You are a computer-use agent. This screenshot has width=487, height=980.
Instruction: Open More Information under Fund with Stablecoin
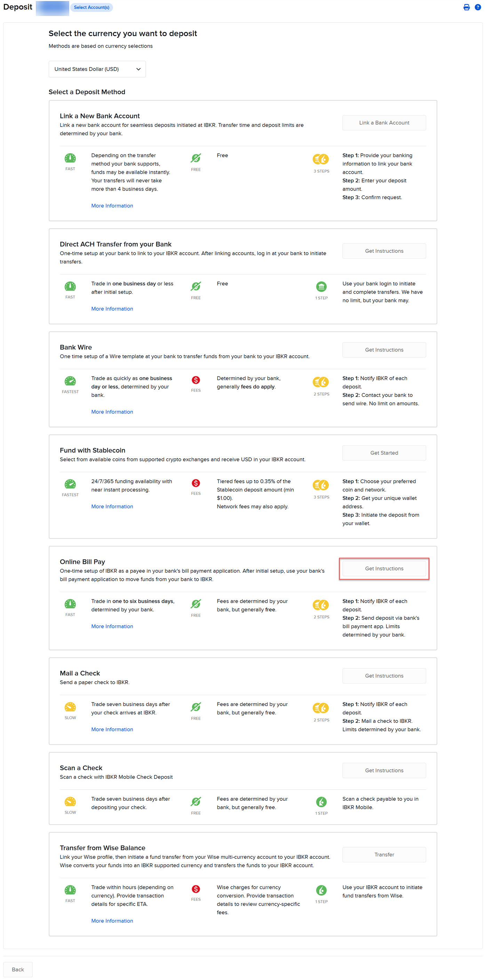point(112,507)
